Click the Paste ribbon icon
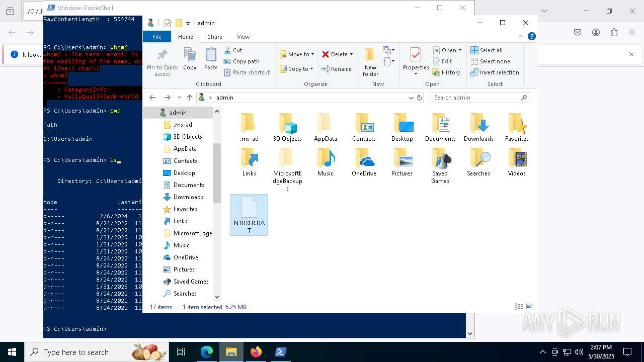The height and width of the screenshot is (362, 644). click(211, 59)
